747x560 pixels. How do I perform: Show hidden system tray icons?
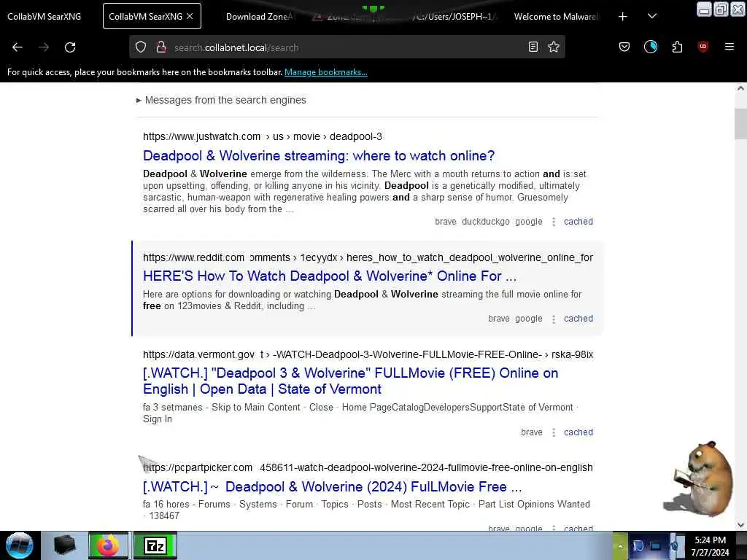(620, 545)
